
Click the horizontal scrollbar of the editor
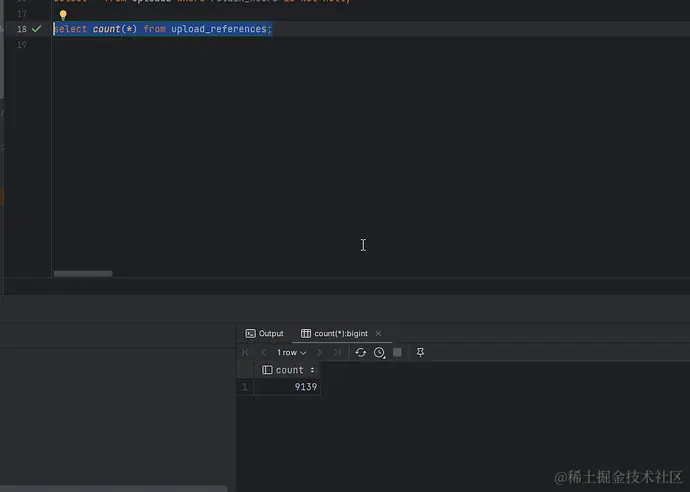[x=83, y=274]
